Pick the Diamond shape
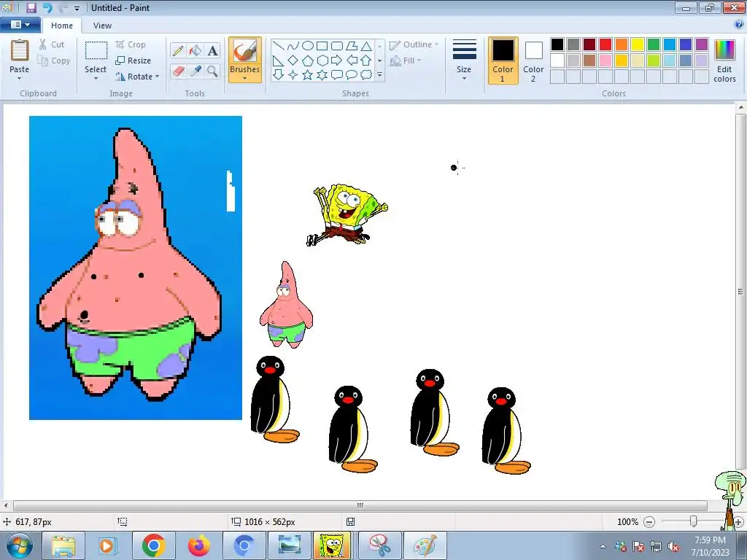 coord(293,61)
